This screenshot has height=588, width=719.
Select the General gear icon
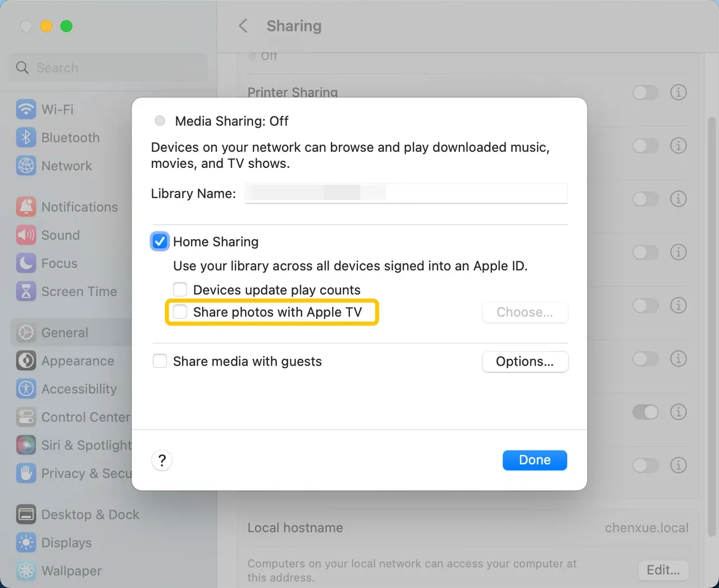click(x=26, y=332)
